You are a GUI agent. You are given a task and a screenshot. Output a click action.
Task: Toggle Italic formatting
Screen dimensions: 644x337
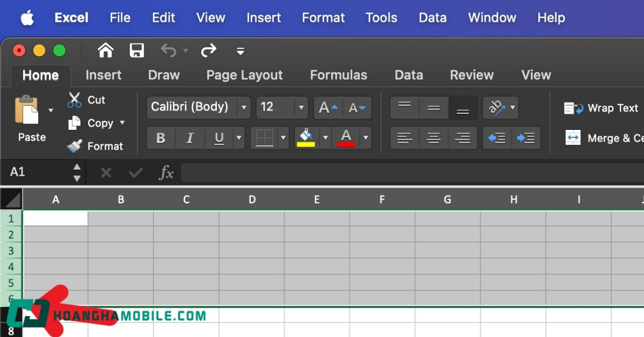tap(189, 138)
